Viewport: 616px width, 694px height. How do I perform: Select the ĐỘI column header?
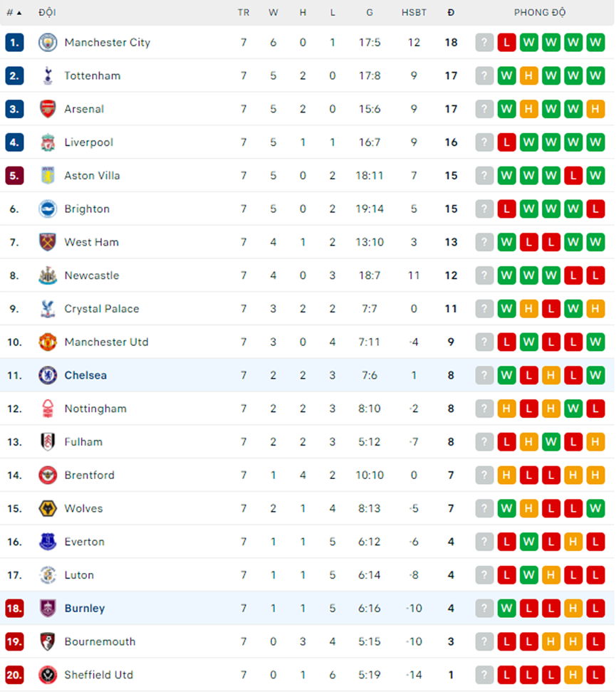tap(47, 13)
